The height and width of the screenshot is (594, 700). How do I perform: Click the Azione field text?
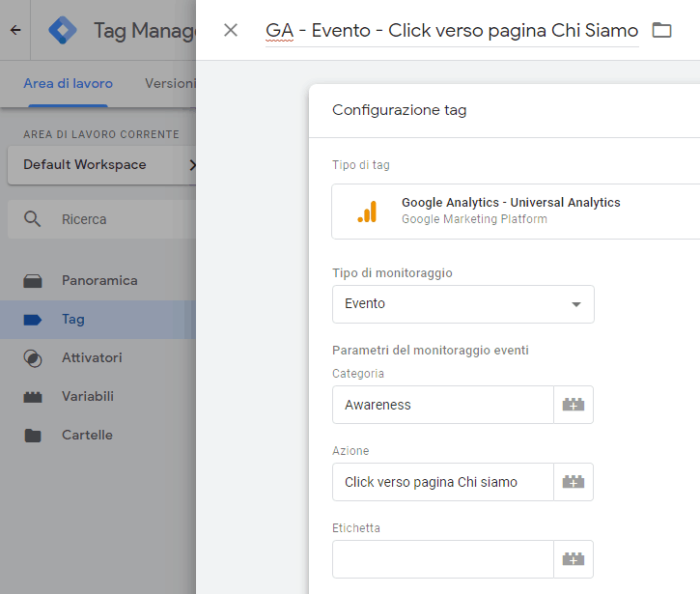pyautogui.click(x=443, y=482)
